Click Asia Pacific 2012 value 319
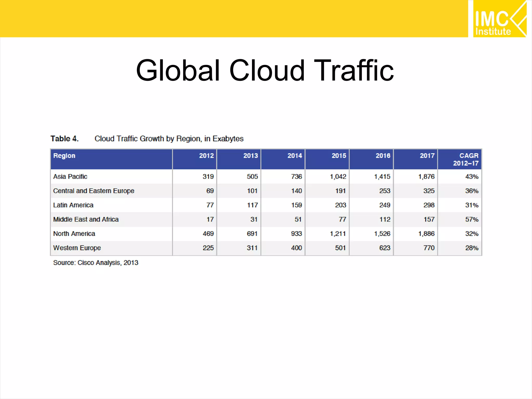The image size is (532, 399). pyautogui.click(x=208, y=177)
